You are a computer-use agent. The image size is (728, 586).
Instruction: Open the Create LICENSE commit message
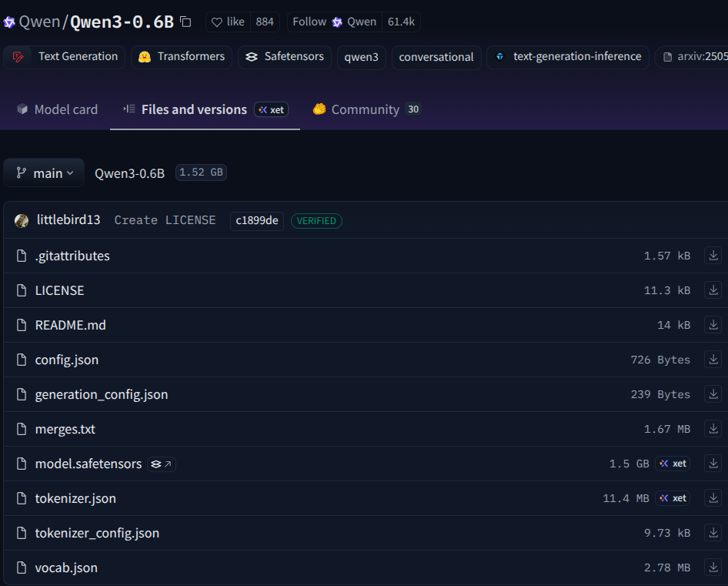tap(165, 220)
